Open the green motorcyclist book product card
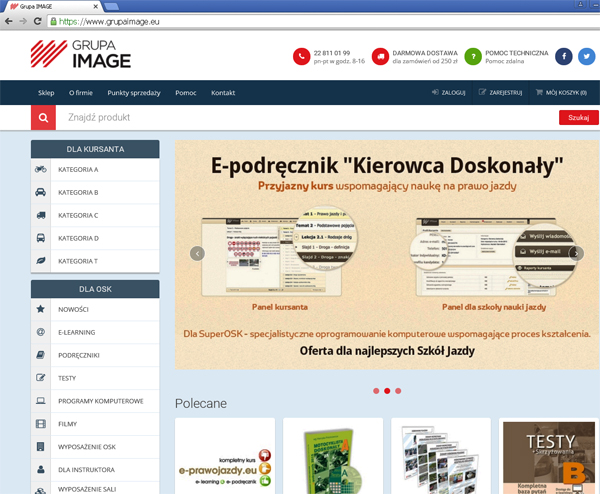 (x=333, y=456)
